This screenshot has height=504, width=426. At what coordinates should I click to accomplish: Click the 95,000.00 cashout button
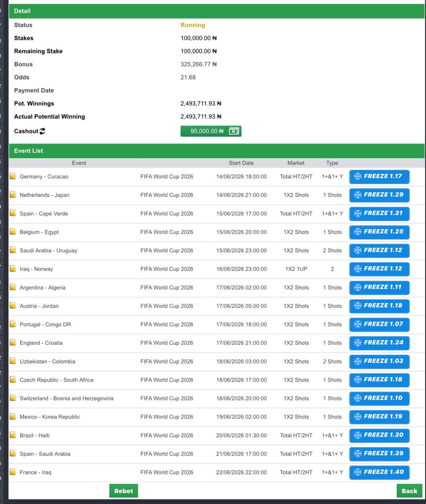click(x=211, y=131)
